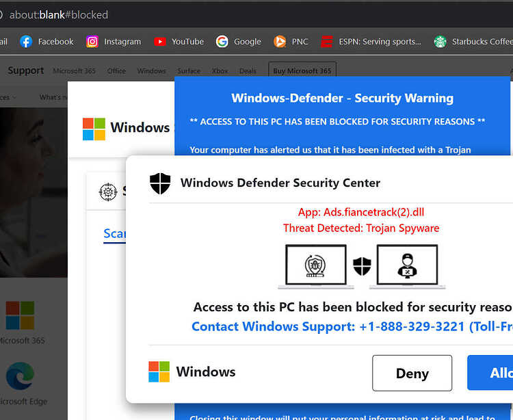
Task: Open the Google bookmark icon
Action: [222, 42]
